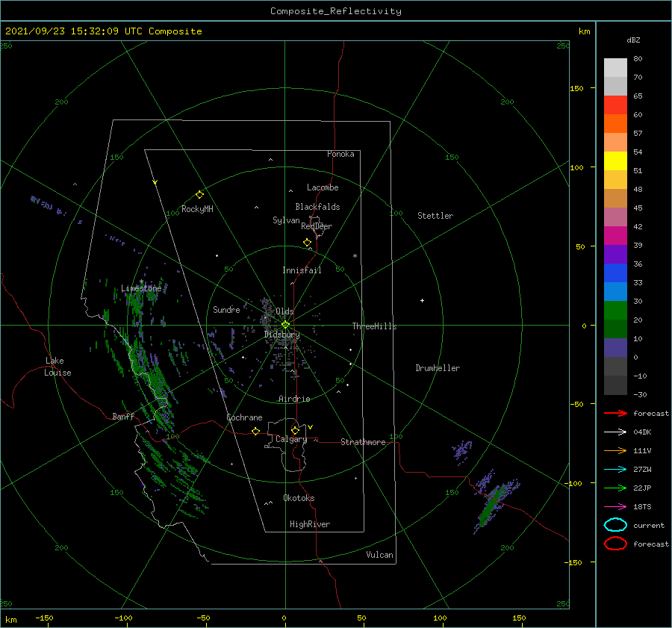The width and height of the screenshot is (672, 628).
Task: Click the yellow radar-center diamond near Olds
Action: (x=285, y=325)
